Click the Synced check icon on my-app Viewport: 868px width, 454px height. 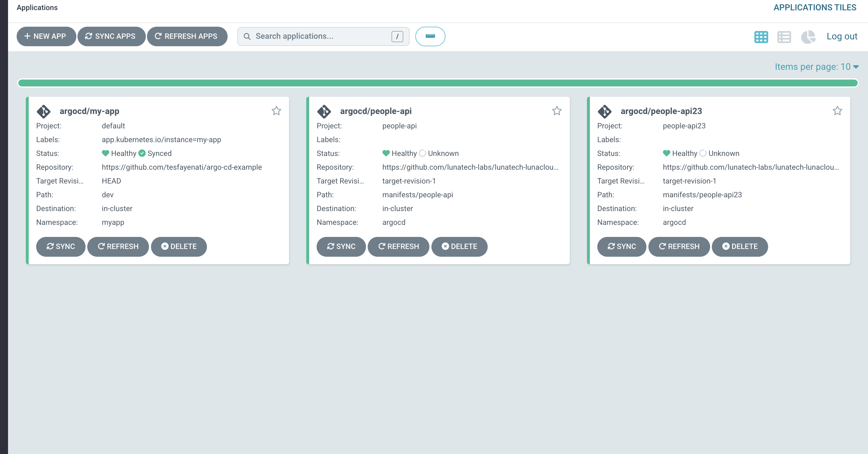(x=142, y=153)
